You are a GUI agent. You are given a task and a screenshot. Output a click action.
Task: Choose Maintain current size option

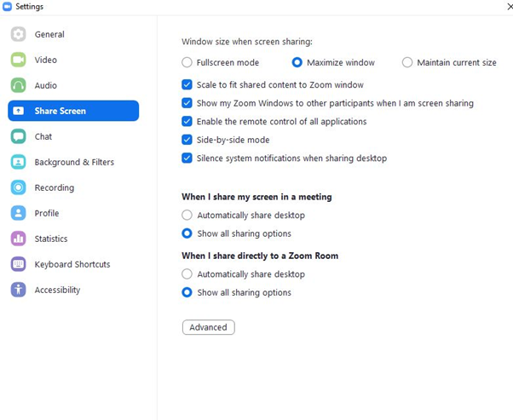click(407, 62)
